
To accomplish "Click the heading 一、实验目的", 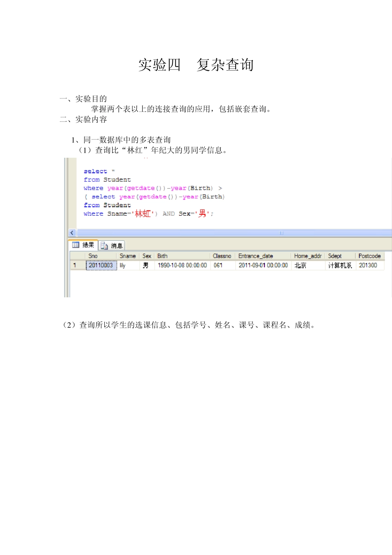I will click(x=83, y=99).
